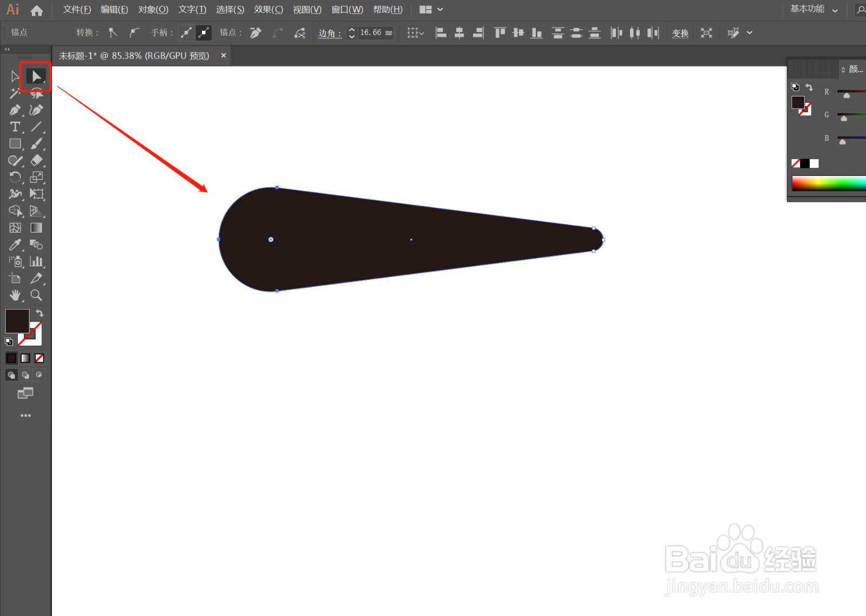Open the align-to selection dropdown
This screenshot has height=616, width=866.
pyautogui.click(x=415, y=33)
